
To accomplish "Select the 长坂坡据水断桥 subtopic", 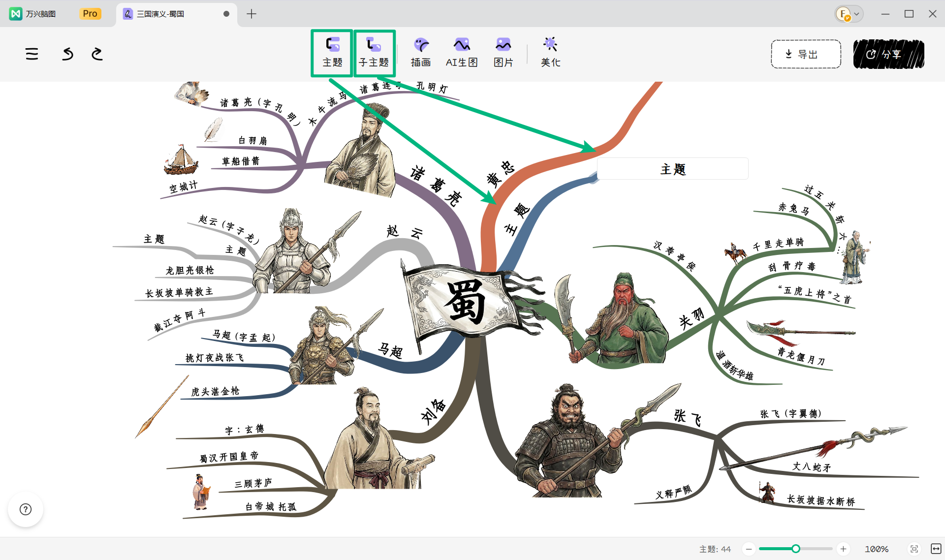I will pos(821,500).
